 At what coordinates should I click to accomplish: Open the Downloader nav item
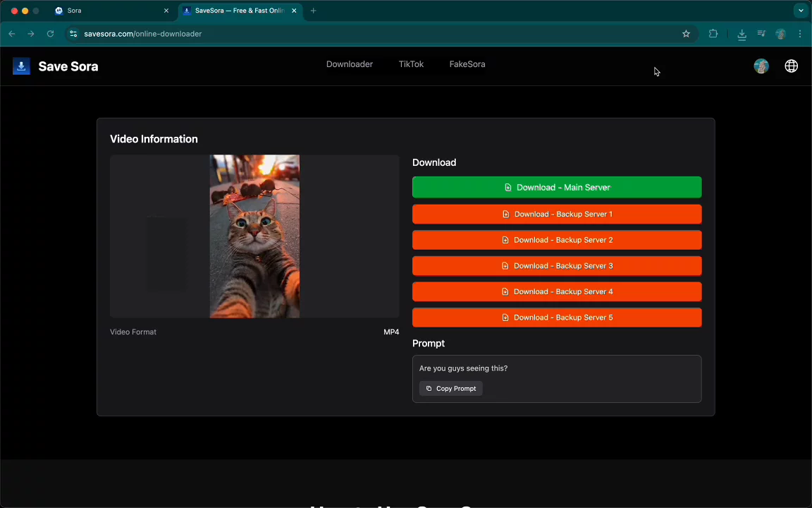pos(349,64)
